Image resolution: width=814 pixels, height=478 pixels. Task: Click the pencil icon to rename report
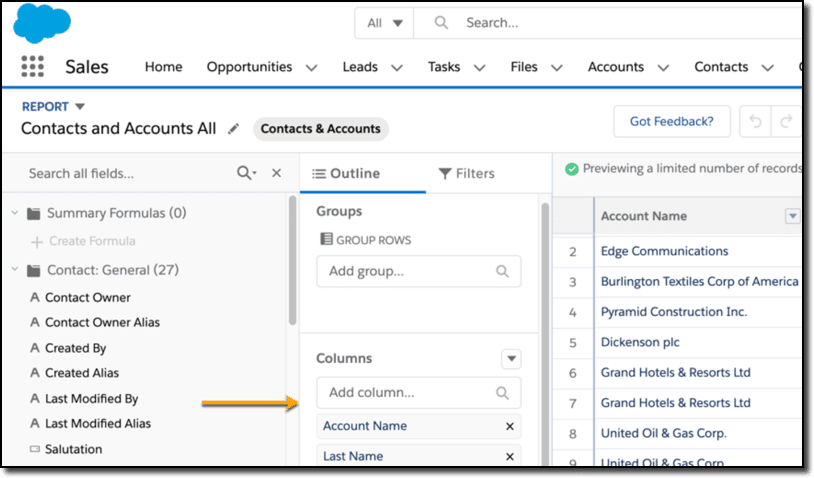[234, 129]
